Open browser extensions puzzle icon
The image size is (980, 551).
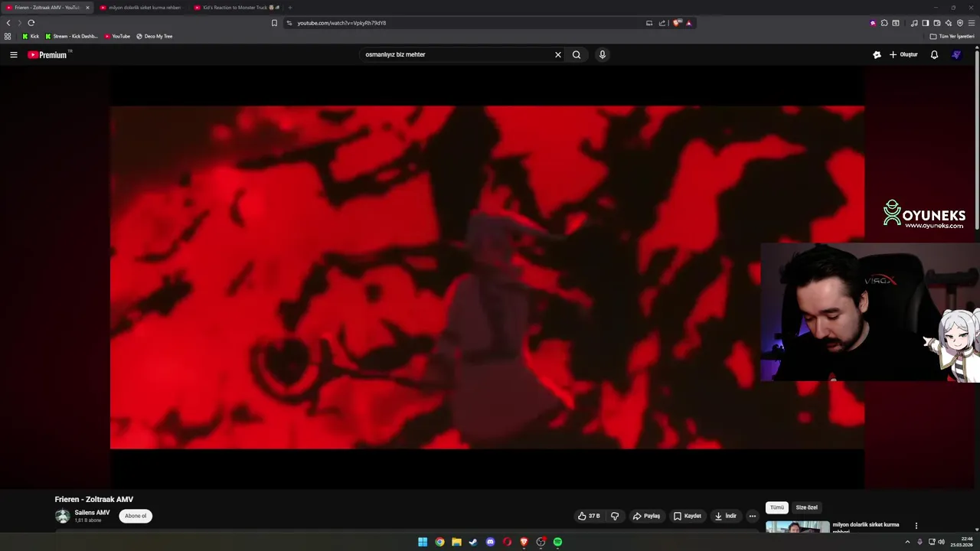point(884,23)
